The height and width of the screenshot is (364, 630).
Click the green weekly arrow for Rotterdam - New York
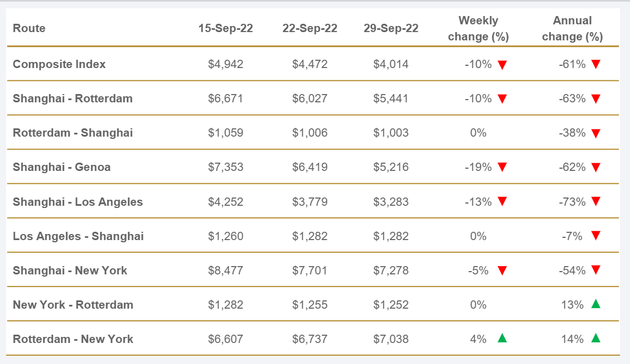(502, 338)
